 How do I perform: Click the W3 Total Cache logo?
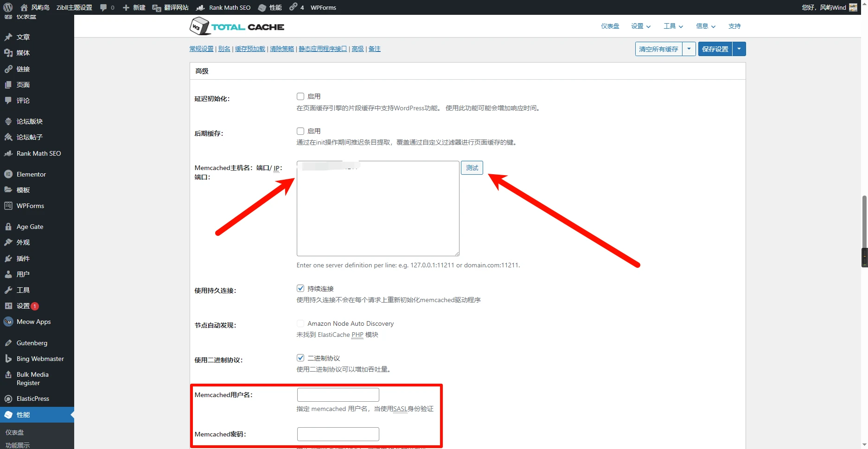click(237, 26)
